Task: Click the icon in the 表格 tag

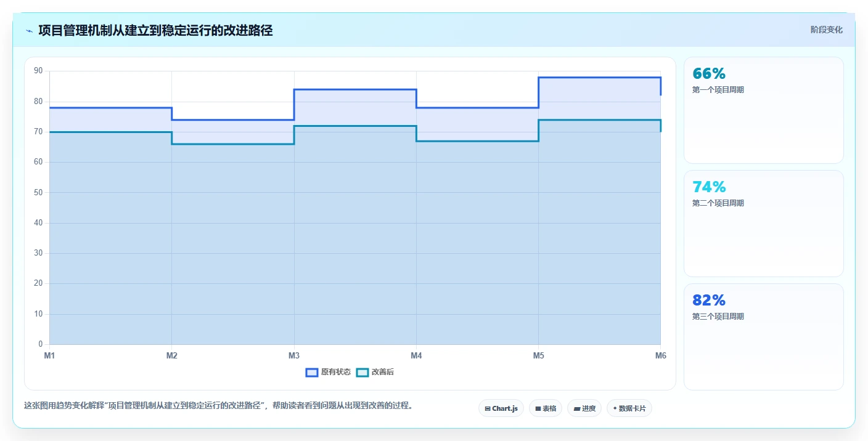Action: [538, 408]
